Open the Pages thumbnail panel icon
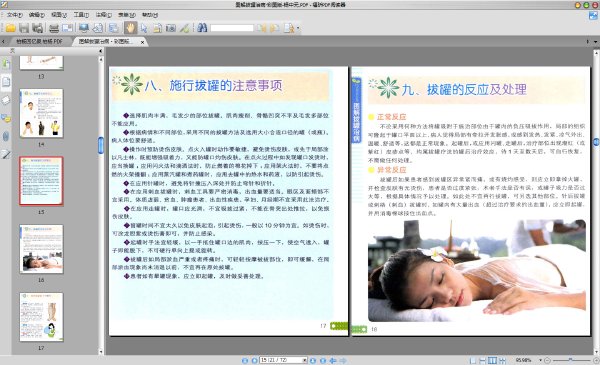This screenshot has height=365, width=600. [6, 81]
